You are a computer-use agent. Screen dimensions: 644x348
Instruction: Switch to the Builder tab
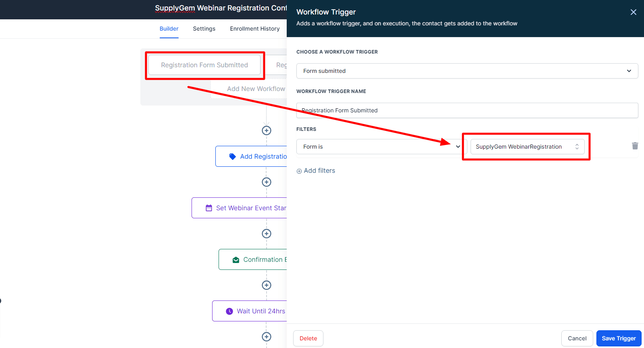[169, 29]
